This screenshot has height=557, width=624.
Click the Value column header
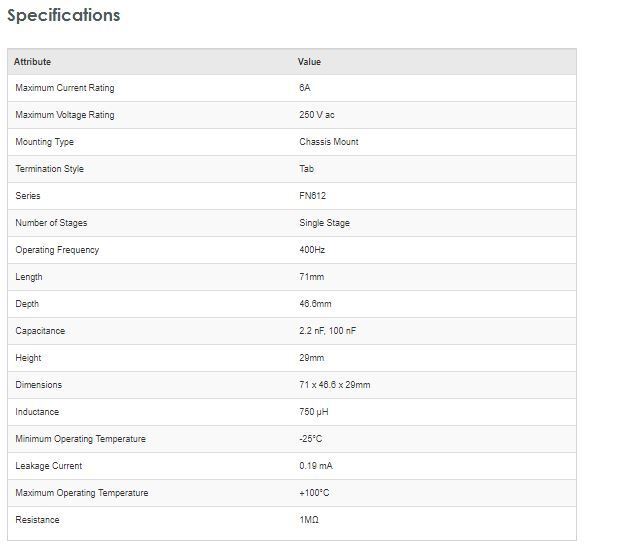coord(309,62)
